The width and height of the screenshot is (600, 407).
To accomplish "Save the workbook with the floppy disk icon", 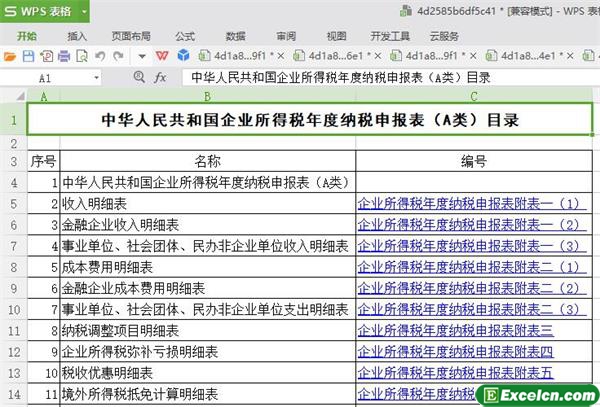I will [28, 56].
